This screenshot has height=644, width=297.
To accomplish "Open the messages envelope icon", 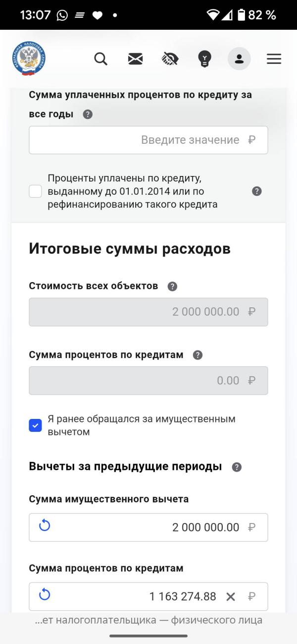I will [x=135, y=59].
